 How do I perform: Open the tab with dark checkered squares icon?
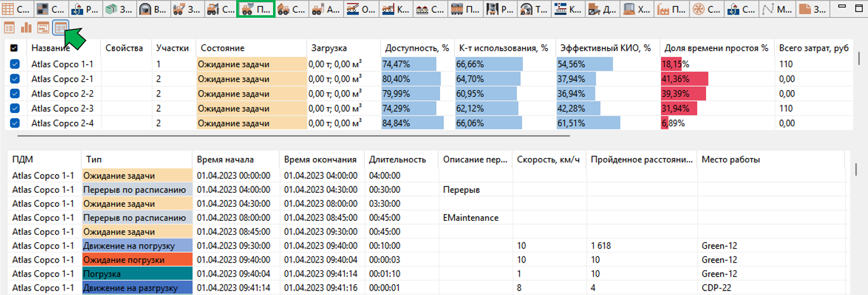(x=51, y=10)
